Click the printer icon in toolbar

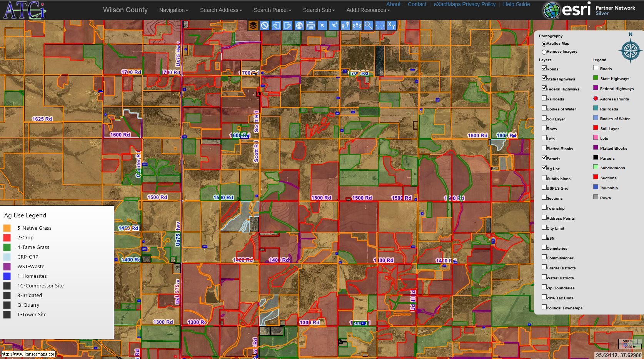(310, 25)
